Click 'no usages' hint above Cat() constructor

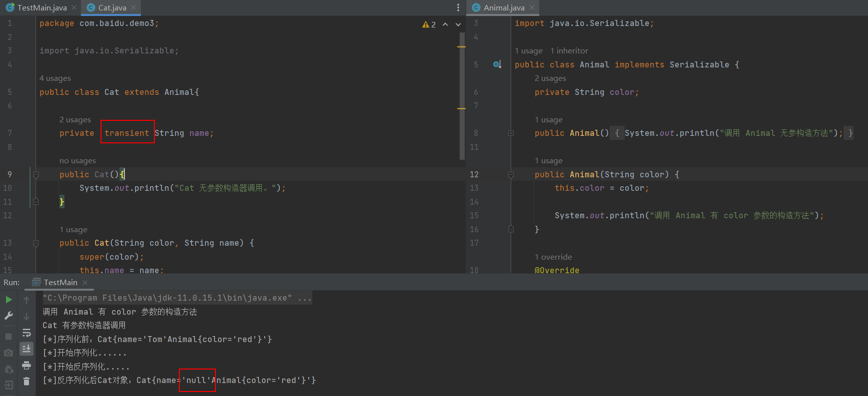pyautogui.click(x=77, y=161)
